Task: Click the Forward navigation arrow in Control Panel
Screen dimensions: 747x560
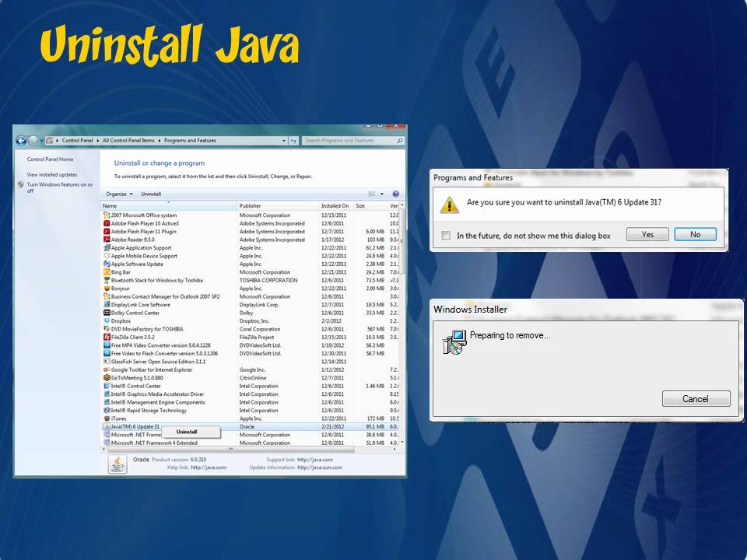Action: click(x=33, y=141)
